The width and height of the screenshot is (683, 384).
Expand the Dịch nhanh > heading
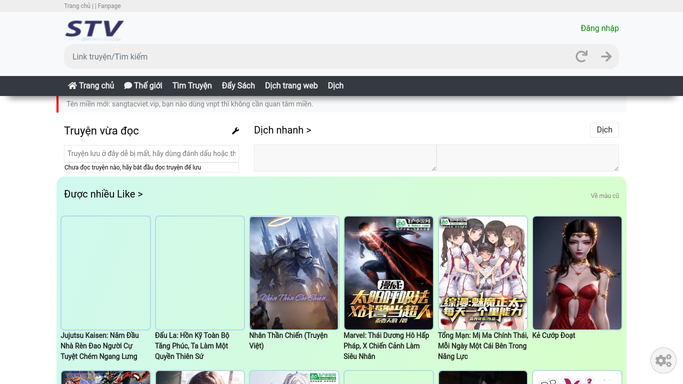[282, 130]
